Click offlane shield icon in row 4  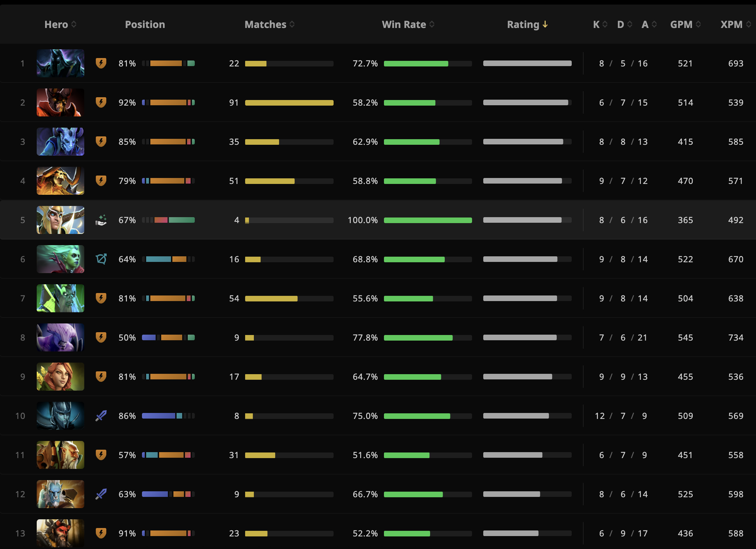click(101, 181)
